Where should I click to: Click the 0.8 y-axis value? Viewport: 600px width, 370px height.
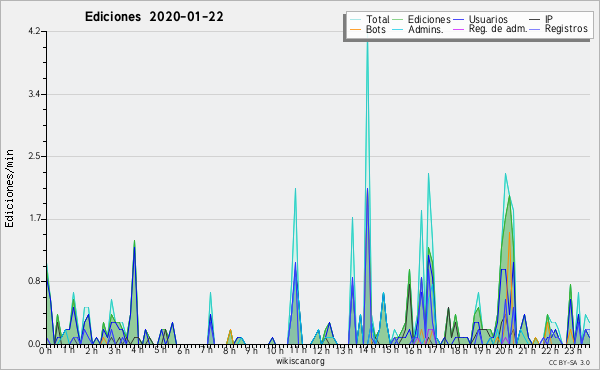34,282
